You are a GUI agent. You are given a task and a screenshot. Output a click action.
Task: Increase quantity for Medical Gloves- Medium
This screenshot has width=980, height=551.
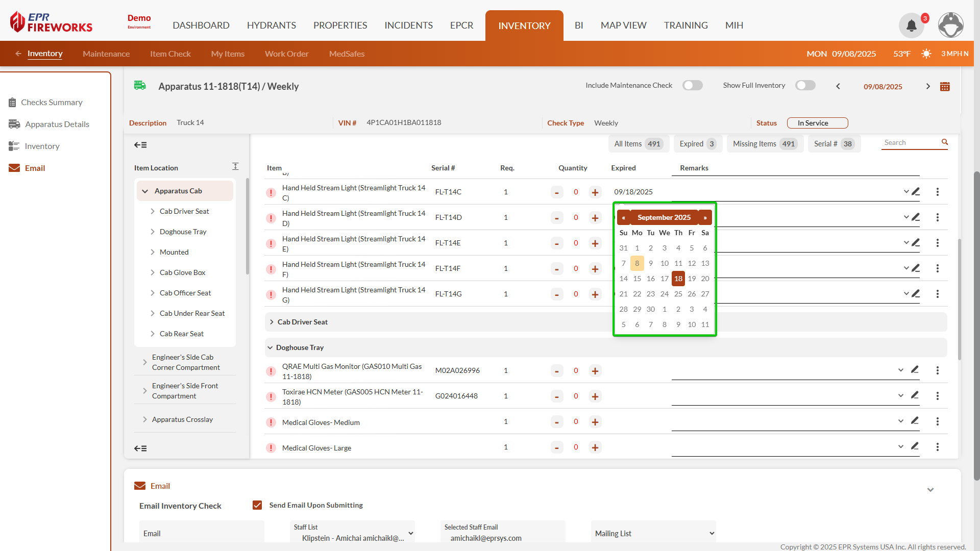click(595, 422)
